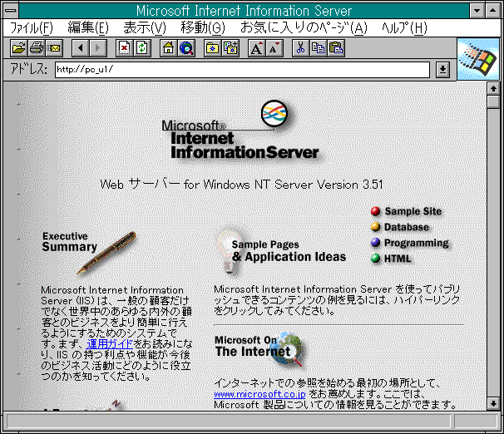The height and width of the screenshot is (434, 504).
Task: Open the ファイル(F) menu
Action: coord(31,28)
